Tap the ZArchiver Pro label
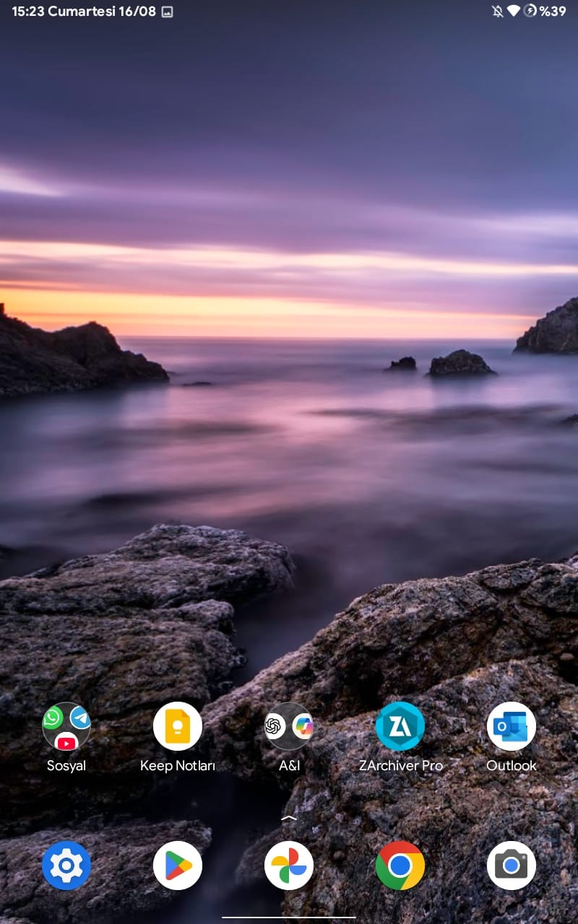This screenshot has height=924, width=578. tap(400, 766)
